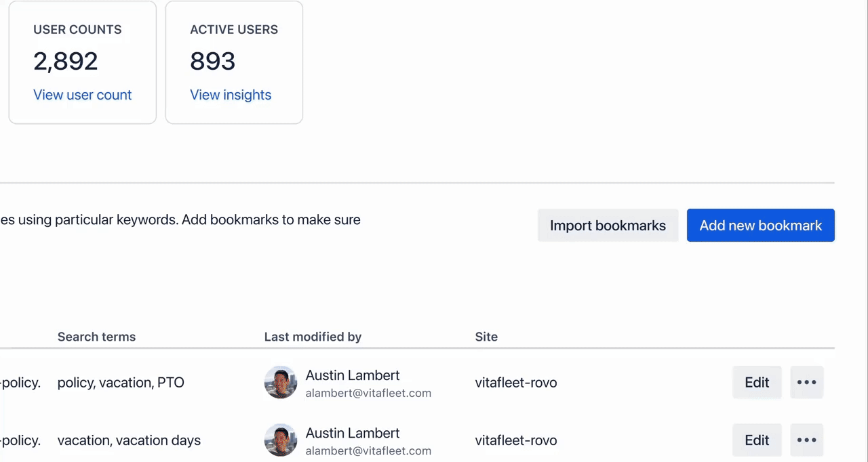868x462 pixels.
Task: Click the search terms text policy, vacation, PTO
Action: pos(121,382)
